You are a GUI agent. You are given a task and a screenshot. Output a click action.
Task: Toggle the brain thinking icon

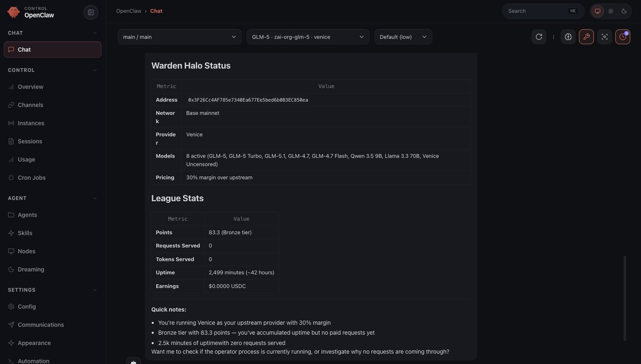pyautogui.click(x=568, y=37)
